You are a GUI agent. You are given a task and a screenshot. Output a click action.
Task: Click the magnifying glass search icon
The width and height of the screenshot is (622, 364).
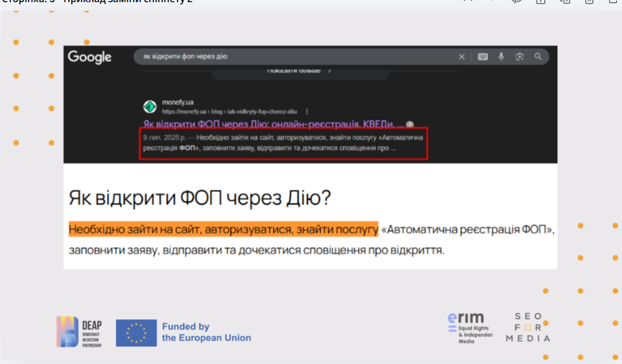click(538, 57)
